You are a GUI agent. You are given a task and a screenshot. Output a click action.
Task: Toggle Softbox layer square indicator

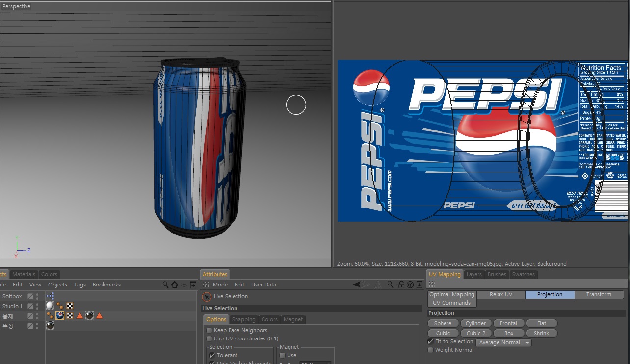30,296
